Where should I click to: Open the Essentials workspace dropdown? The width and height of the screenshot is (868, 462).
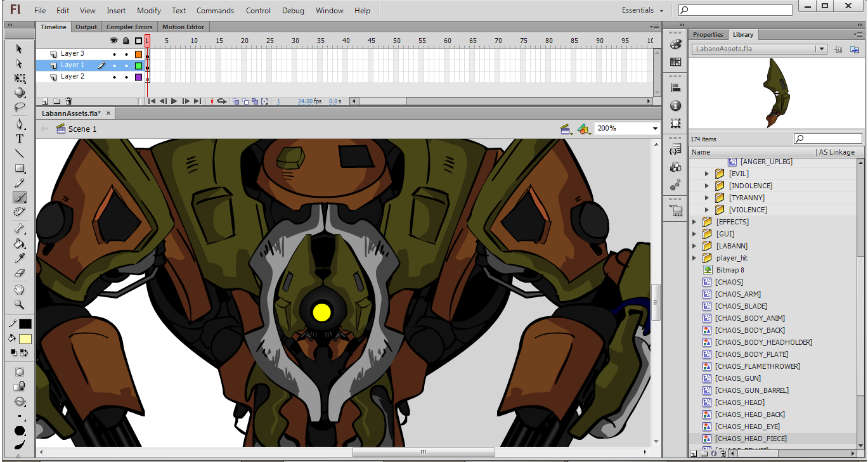[x=642, y=10]
